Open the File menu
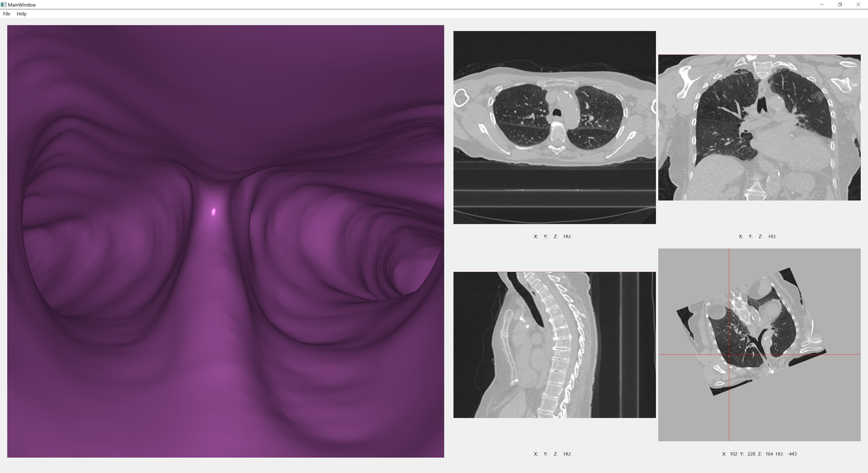 tap(7, 14)
